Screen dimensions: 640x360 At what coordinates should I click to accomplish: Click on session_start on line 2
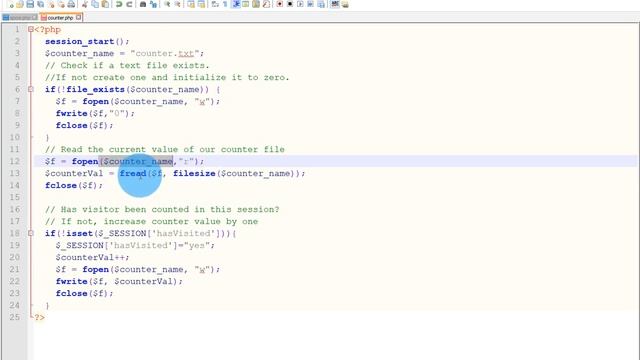[80, 42]
